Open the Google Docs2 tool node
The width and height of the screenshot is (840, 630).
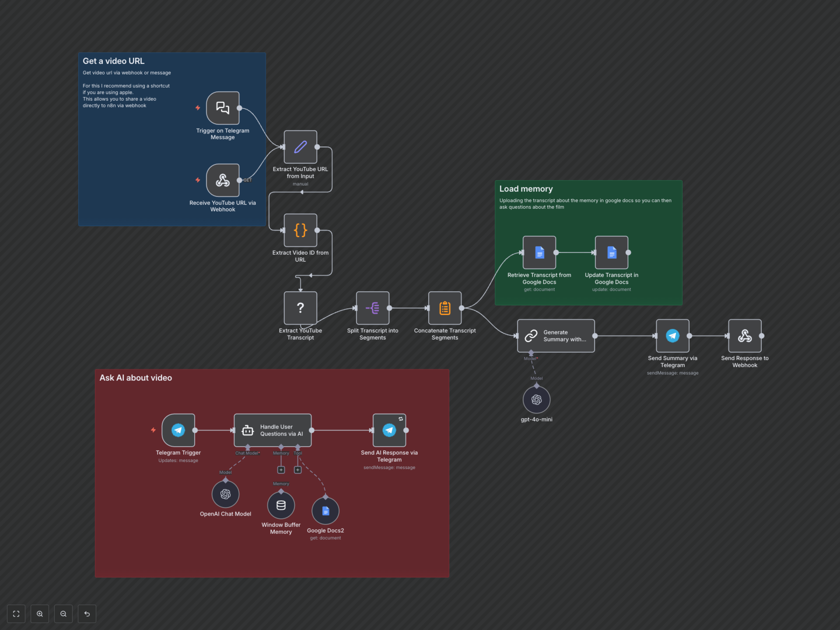tap(325, 511)
